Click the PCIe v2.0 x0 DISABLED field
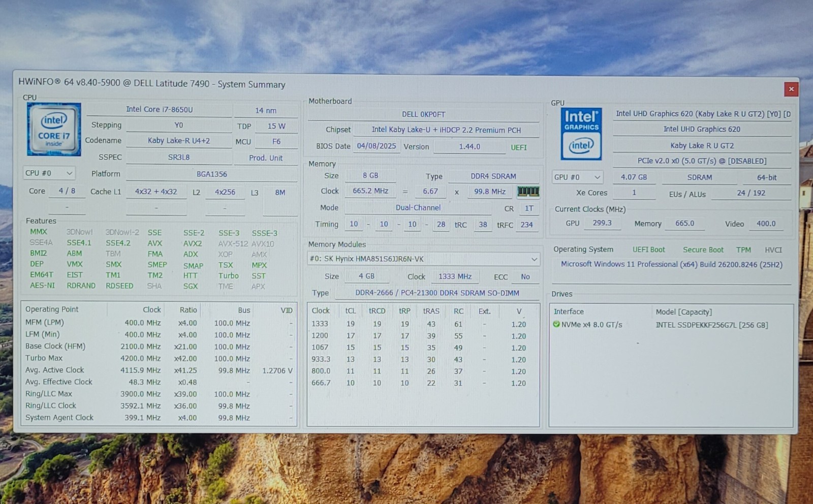Screen dimensions: 813x504 (702, 161)
